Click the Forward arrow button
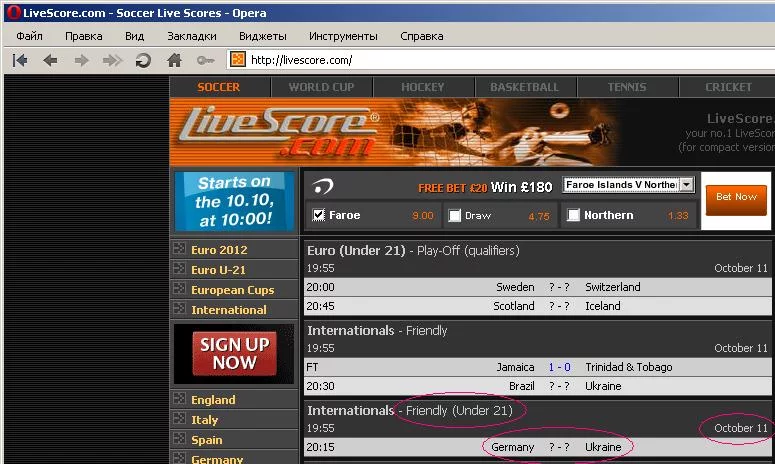The image size is (775, 464). click(81, 60)
